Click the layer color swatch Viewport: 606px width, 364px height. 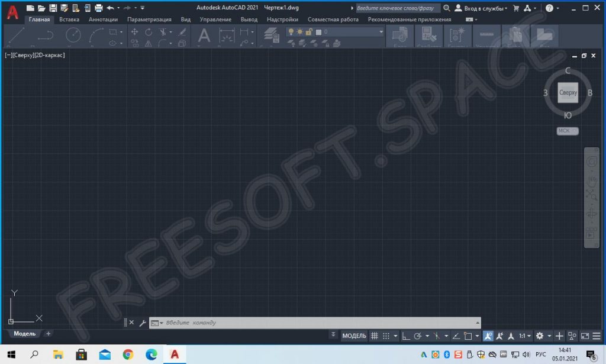pos(318,32)
